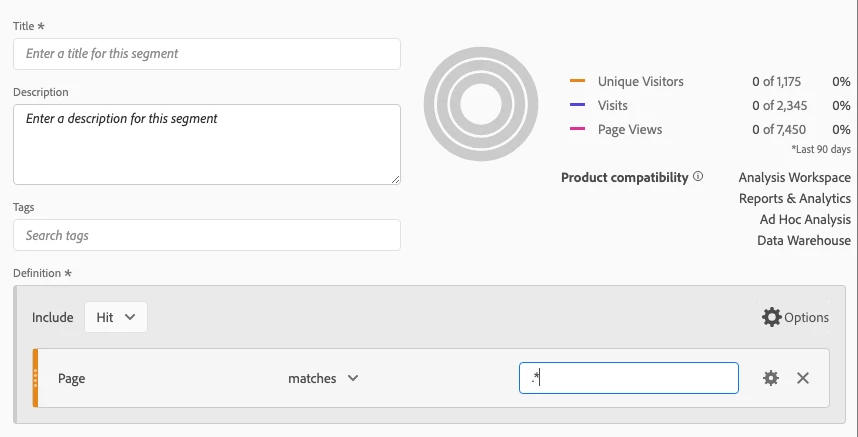This screenshot has width=858, height=437.
Task: Remove the Page rule with X
Action: coord(803,378)
